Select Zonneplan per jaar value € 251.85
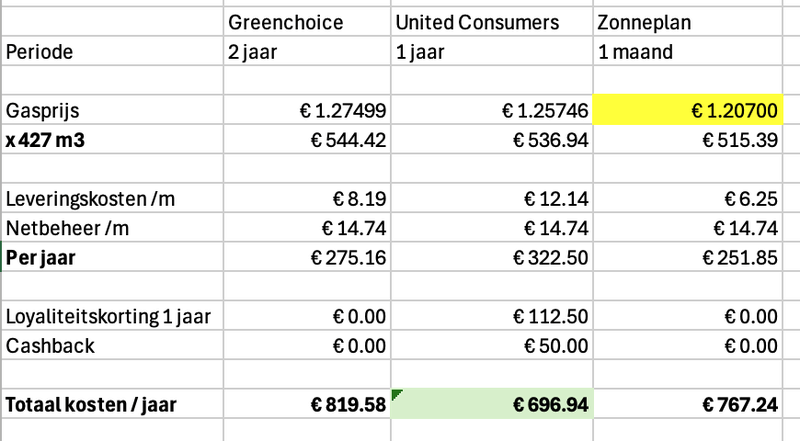Image resolution: width=800 pixels, height=441 pixels. tap(687, 257)
